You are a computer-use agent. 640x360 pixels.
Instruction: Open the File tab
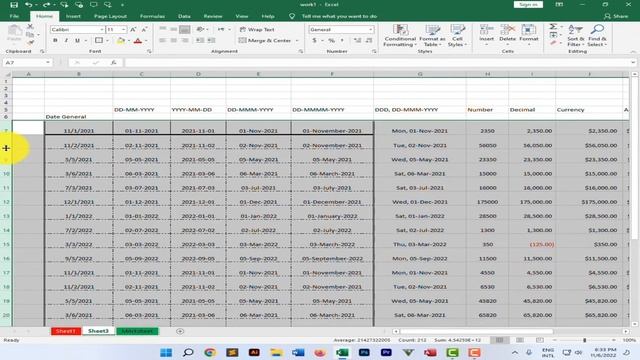(14, 16)
